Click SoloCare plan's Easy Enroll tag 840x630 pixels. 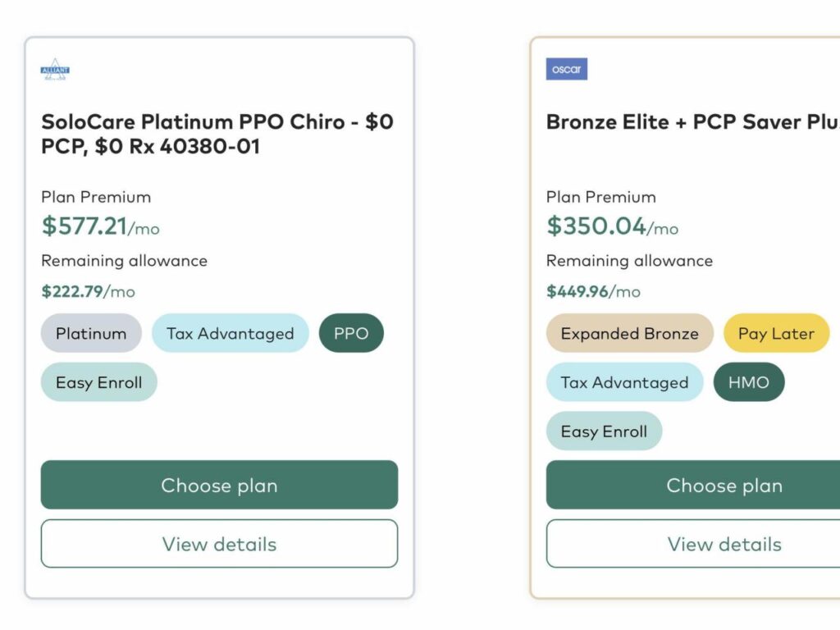pyautogui.click(x=98, y=382)
